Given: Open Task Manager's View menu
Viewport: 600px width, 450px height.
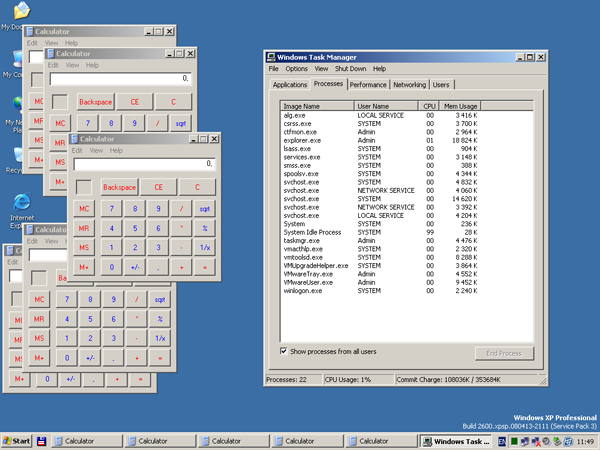Looking at the screenshot, I should coord(321,68).
